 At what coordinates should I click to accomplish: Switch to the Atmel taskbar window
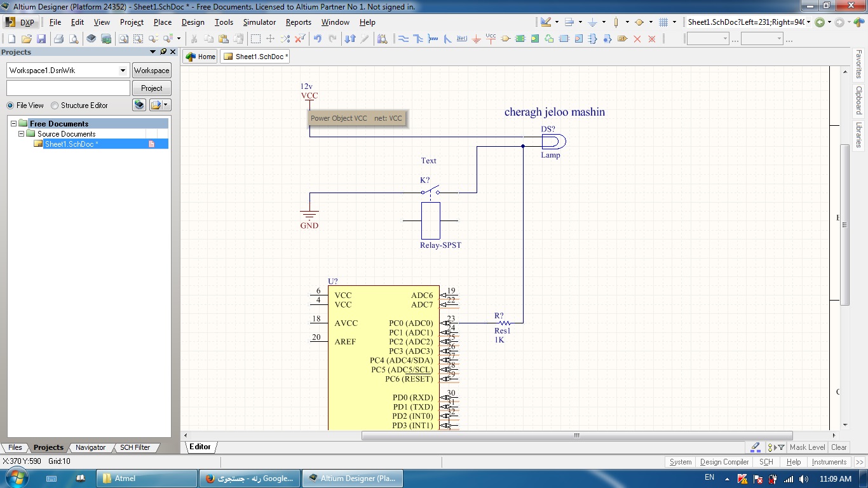[147, 478]
